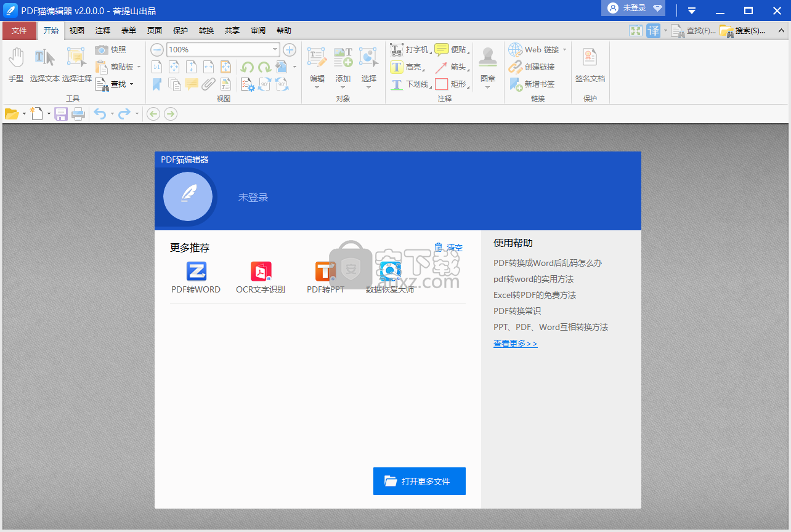The height and width of the screenshot is (532, 791).
Task: Click the translate 译 icon
Action: (653, 31)
